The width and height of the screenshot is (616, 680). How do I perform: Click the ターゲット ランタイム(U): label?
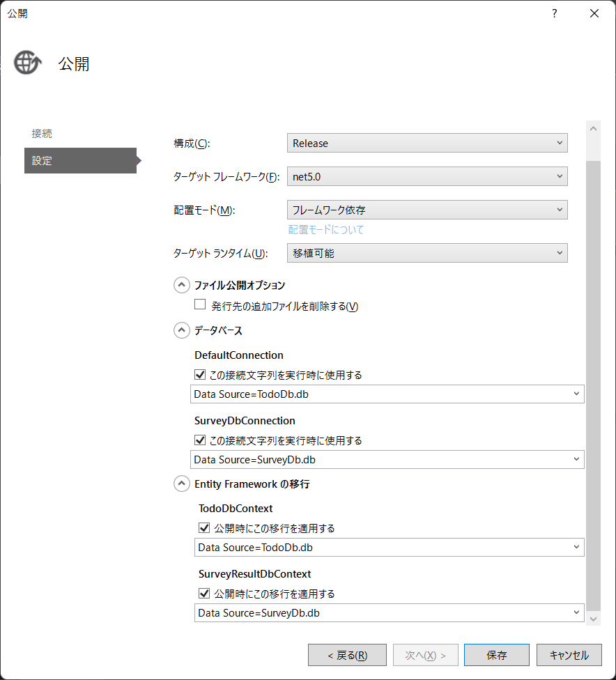(x=221, y=254)
